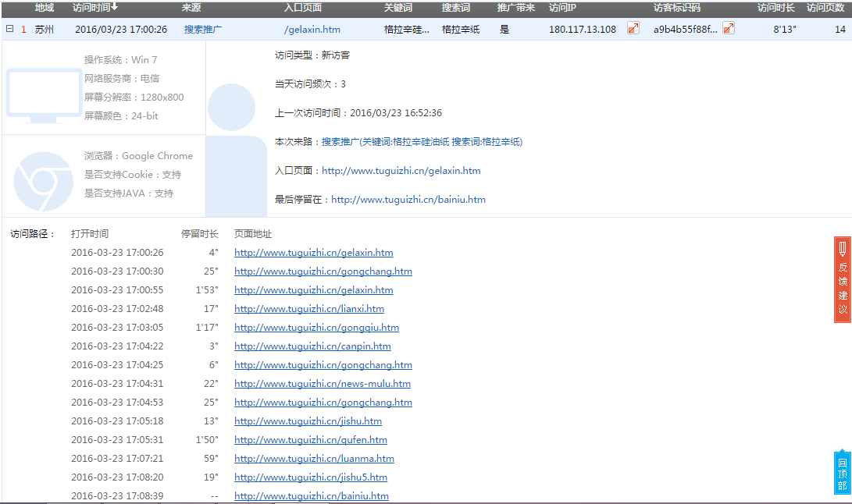
Task: Click the lianxi.htm page link in visit path
Action: (x=308, y=308)
